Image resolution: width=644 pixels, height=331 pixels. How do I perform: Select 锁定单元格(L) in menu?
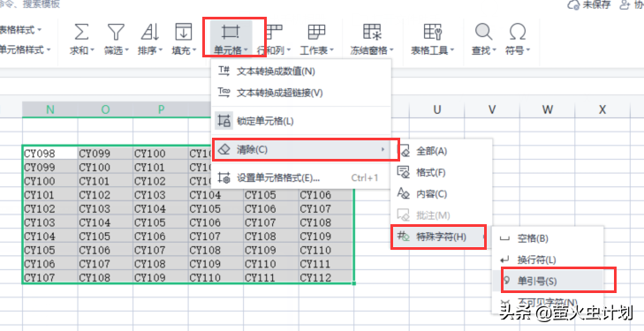(x=300, y=121)
